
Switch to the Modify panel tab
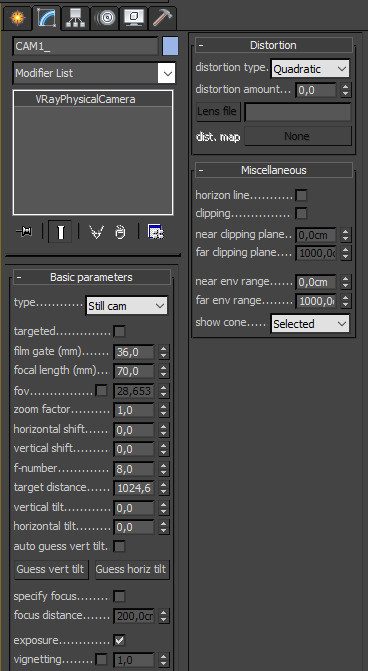coord(47,18)
